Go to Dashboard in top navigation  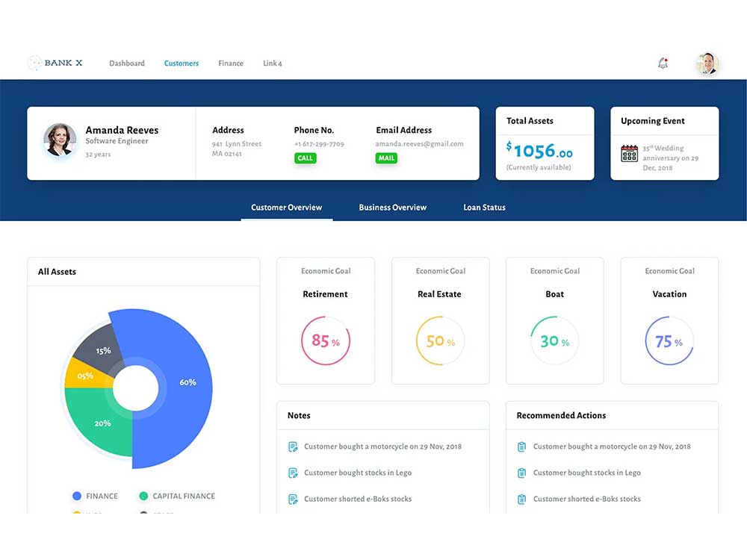click(127, 63)
